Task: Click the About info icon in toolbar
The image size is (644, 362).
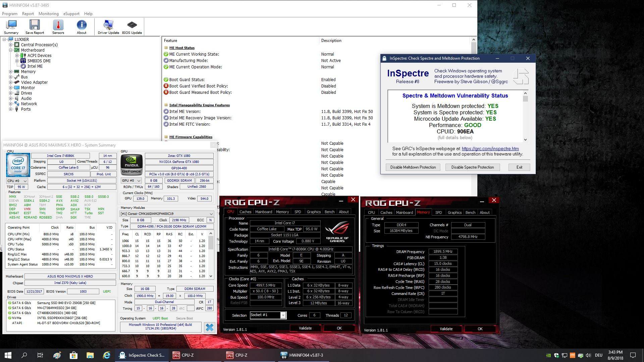Action: tap(82, 27)
